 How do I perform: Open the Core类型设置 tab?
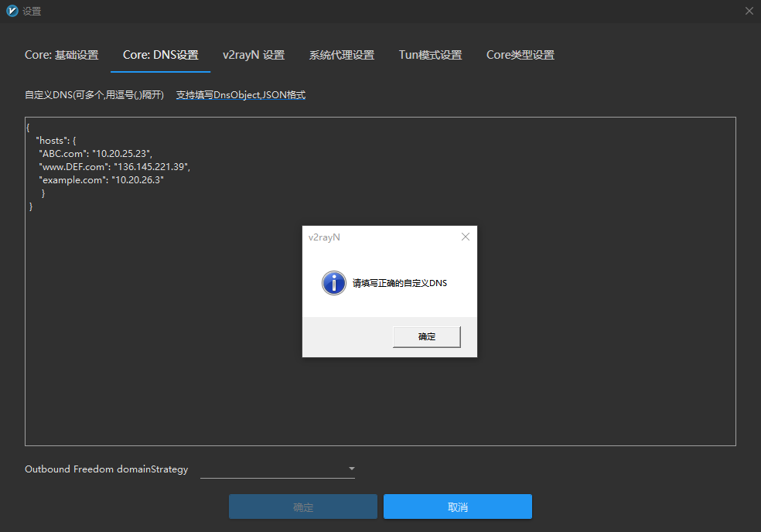(520, 55)
